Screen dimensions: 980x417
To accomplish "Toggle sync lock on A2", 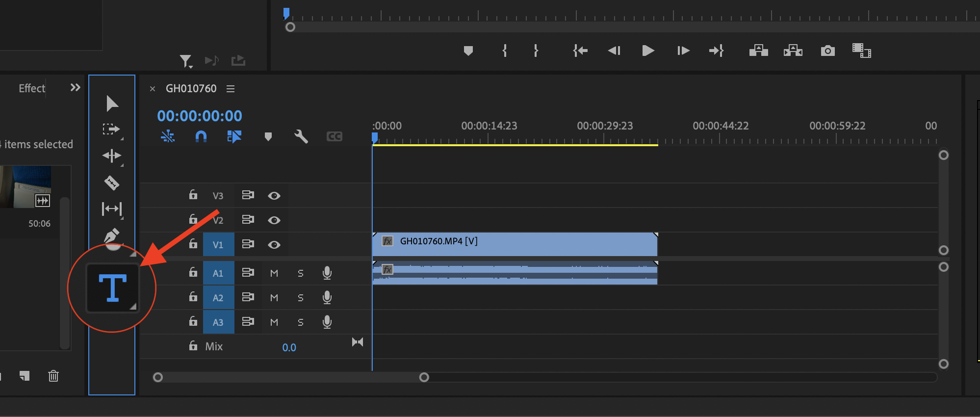I will 248,297.
